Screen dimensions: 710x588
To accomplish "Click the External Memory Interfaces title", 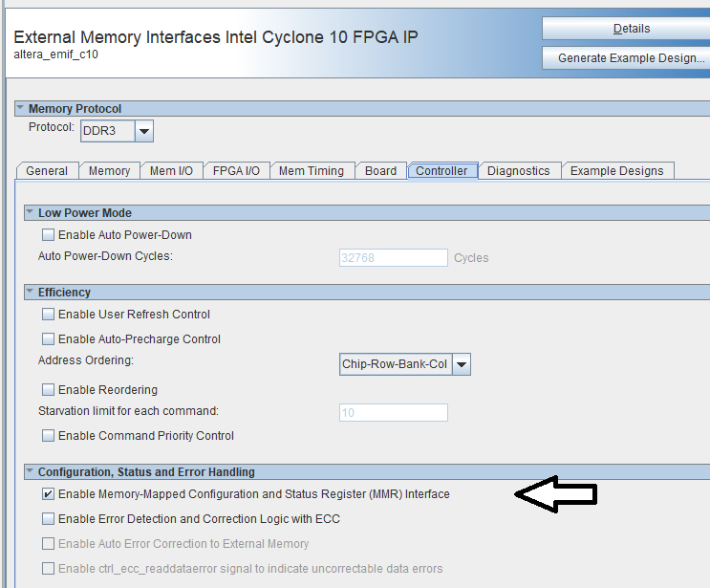I will pos(216,36).
